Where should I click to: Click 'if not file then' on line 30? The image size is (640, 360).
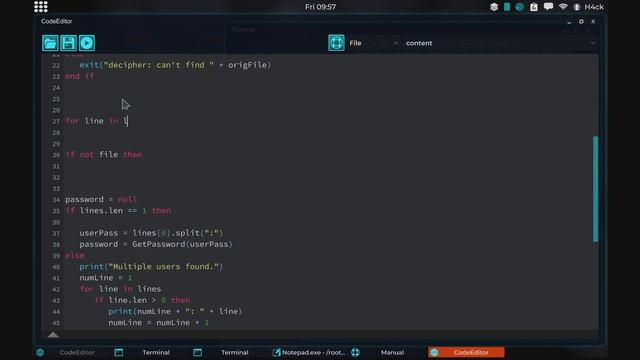(104, 155)
